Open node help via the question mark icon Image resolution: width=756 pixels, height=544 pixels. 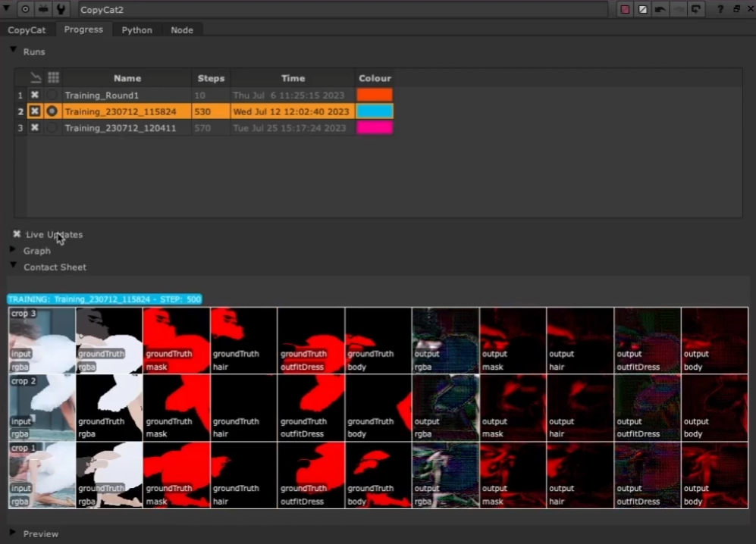[721, 9]
